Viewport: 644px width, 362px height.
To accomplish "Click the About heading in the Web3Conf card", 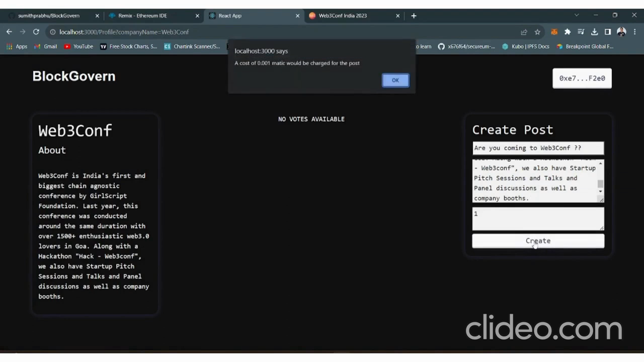I will pyautogui.click(x=52, y=150).
